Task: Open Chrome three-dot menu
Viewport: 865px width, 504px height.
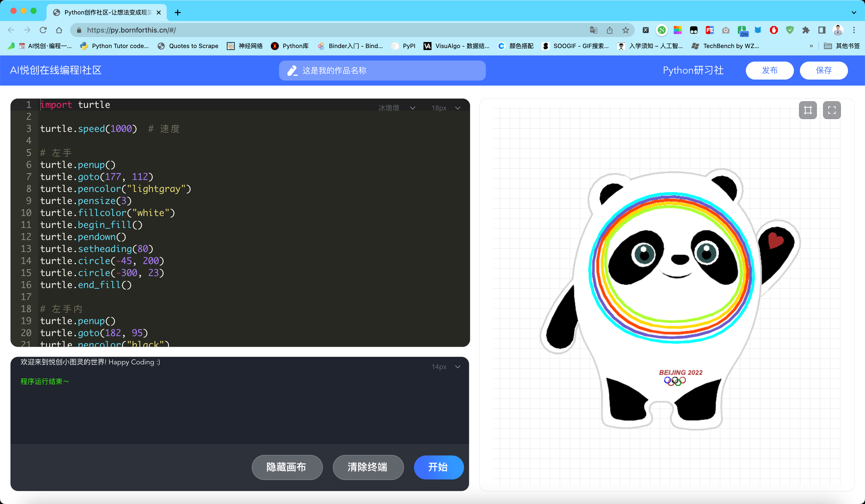Action: coord(854,30)
